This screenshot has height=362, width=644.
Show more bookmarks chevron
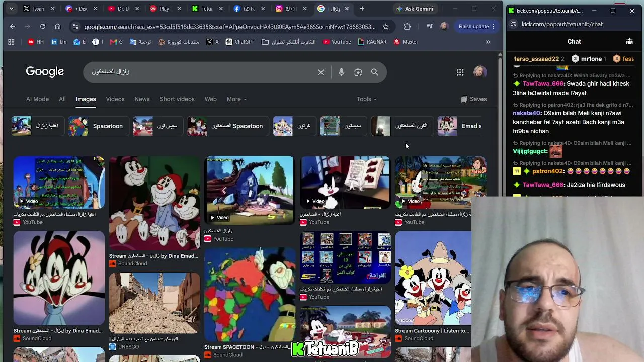[488, 42]
